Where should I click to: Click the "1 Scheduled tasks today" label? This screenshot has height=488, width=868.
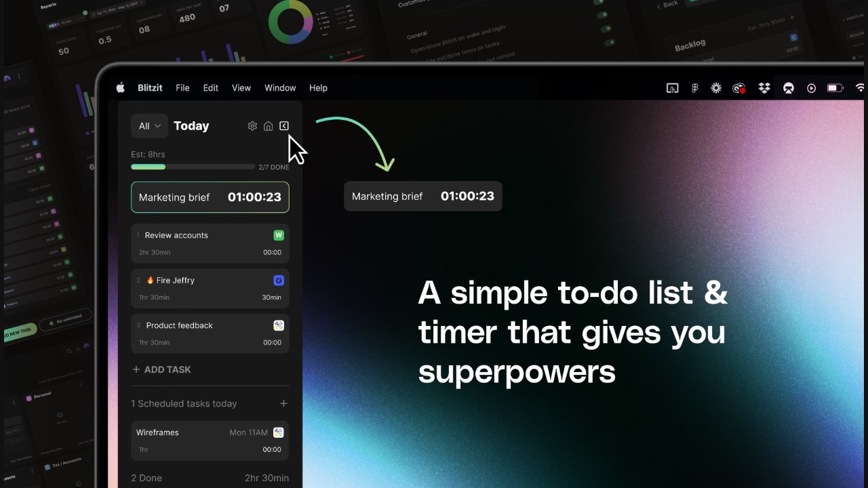[184, 403]
